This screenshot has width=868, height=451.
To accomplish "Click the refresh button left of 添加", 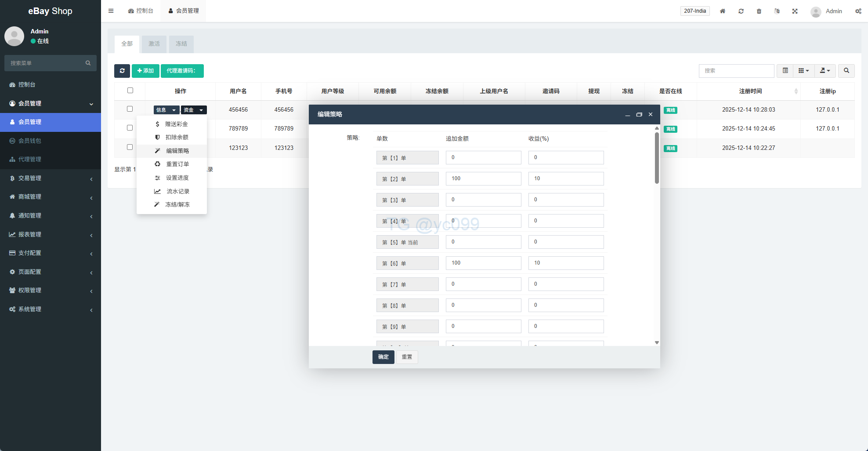I will [122, 71].
